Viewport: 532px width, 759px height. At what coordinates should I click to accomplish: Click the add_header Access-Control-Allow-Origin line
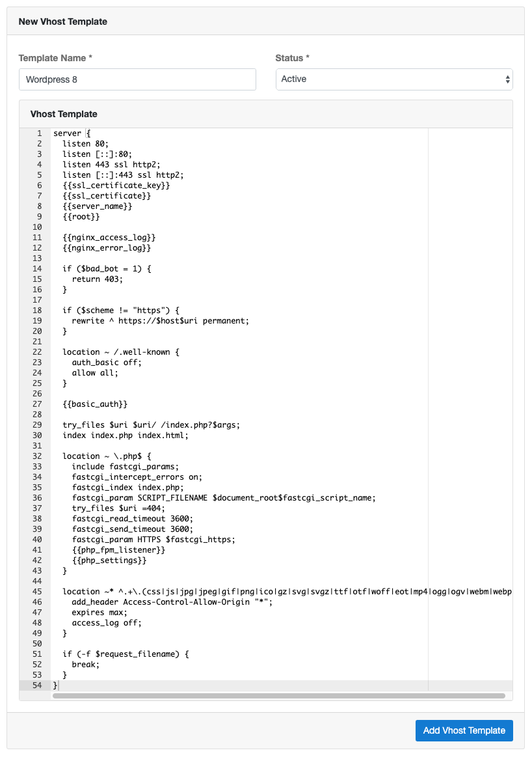coord(172,602)
